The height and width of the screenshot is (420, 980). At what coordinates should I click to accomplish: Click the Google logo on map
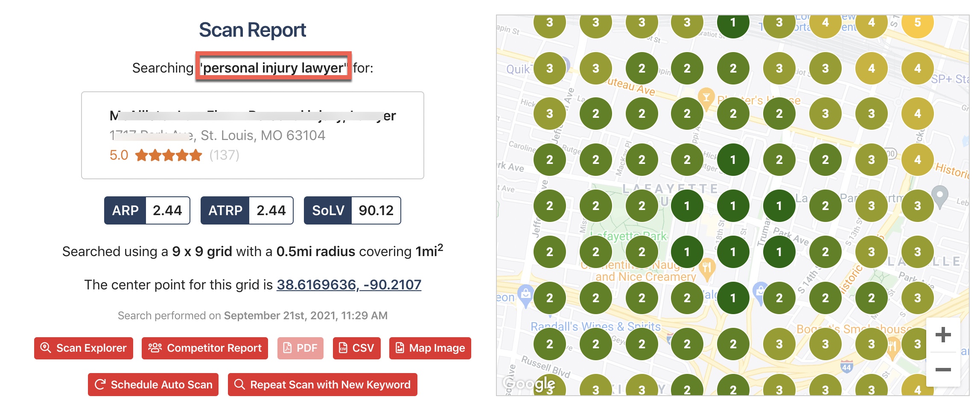(528, 383)
